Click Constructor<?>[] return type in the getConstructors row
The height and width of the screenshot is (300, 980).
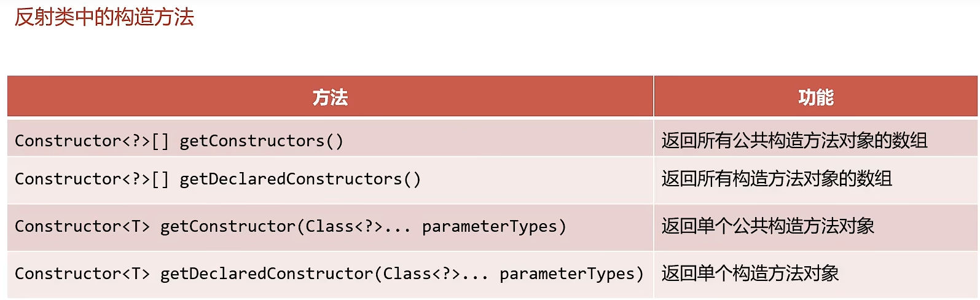point(91,141)
